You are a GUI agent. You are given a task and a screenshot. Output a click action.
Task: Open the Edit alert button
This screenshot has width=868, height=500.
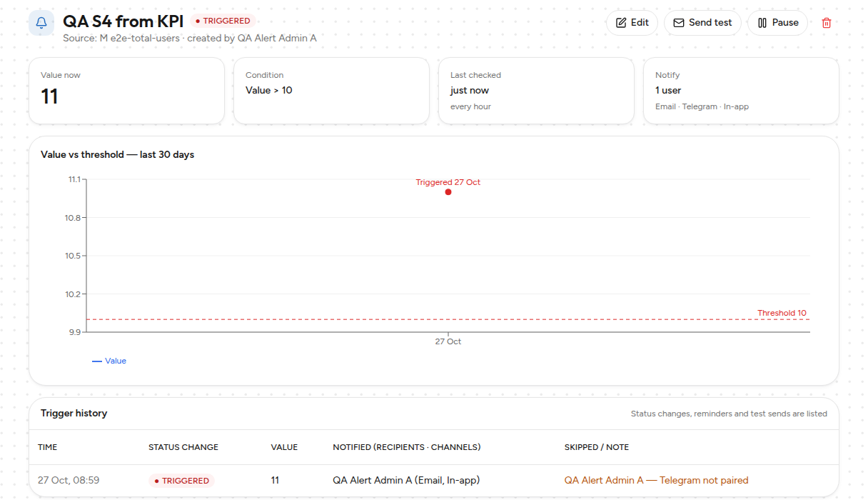[x=632, y=23]
